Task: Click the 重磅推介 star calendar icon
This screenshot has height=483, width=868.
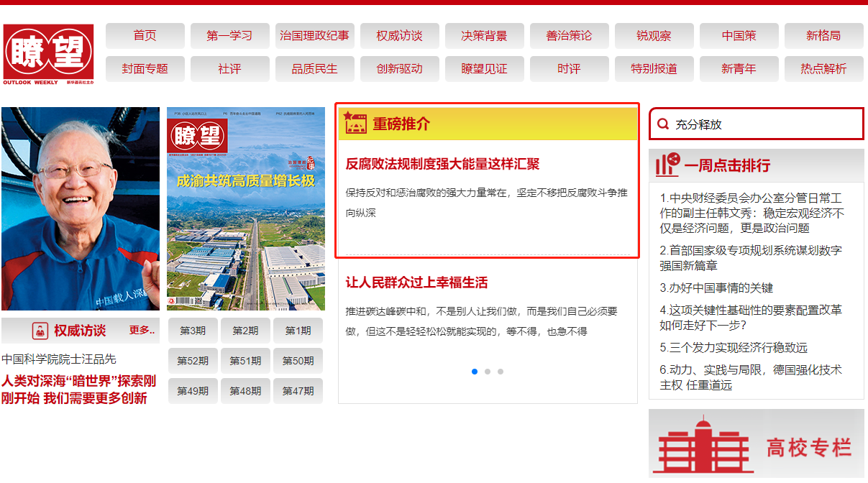Action: point(355,123)
